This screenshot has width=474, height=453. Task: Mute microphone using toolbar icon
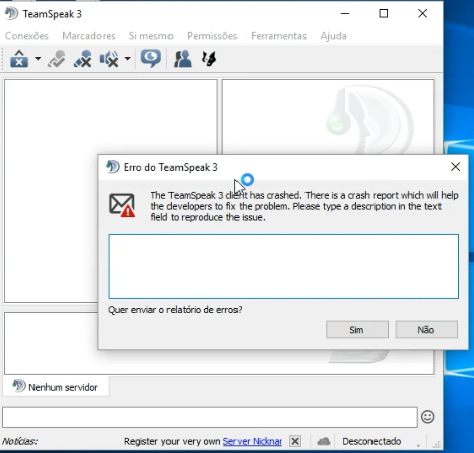(x=82, y=59)
